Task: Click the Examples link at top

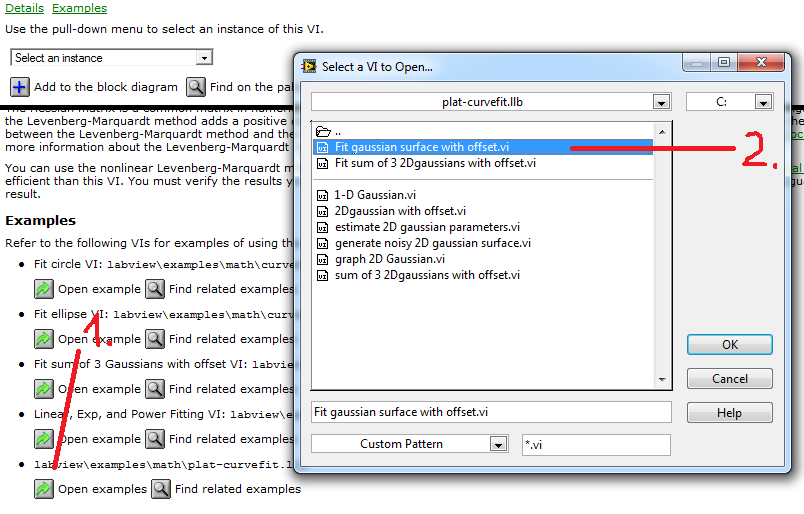Action: (x=79, y=8)
